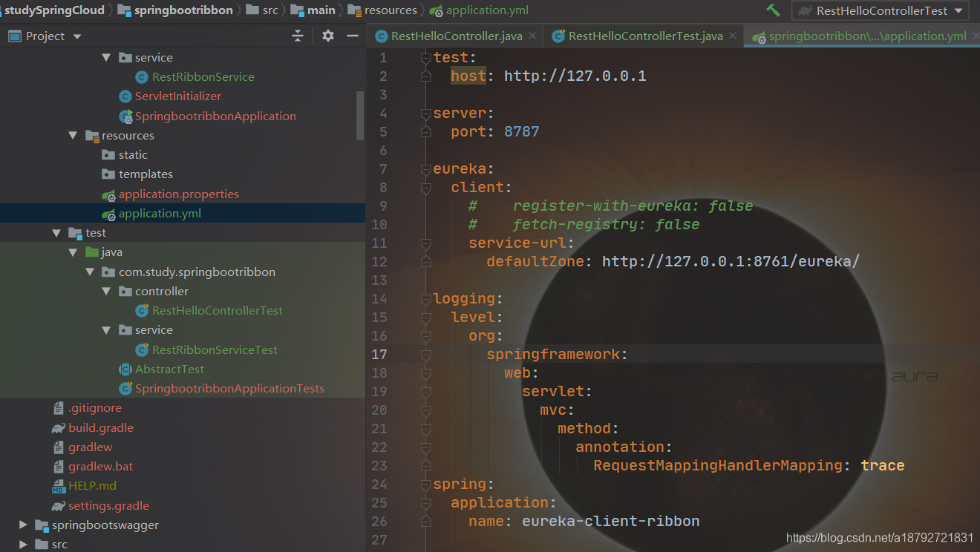Open Project panel settings gear
The image size is (980, 552).
coord(328,36)
